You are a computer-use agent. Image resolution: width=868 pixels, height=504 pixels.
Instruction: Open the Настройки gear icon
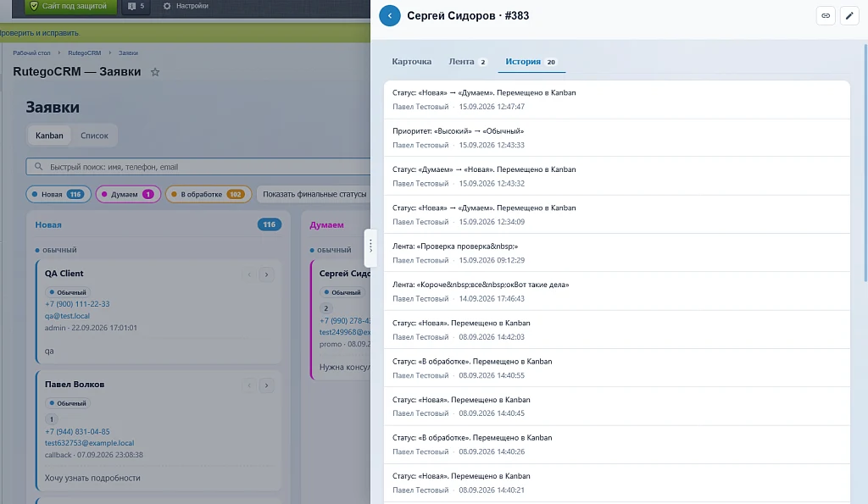[167, 6]
